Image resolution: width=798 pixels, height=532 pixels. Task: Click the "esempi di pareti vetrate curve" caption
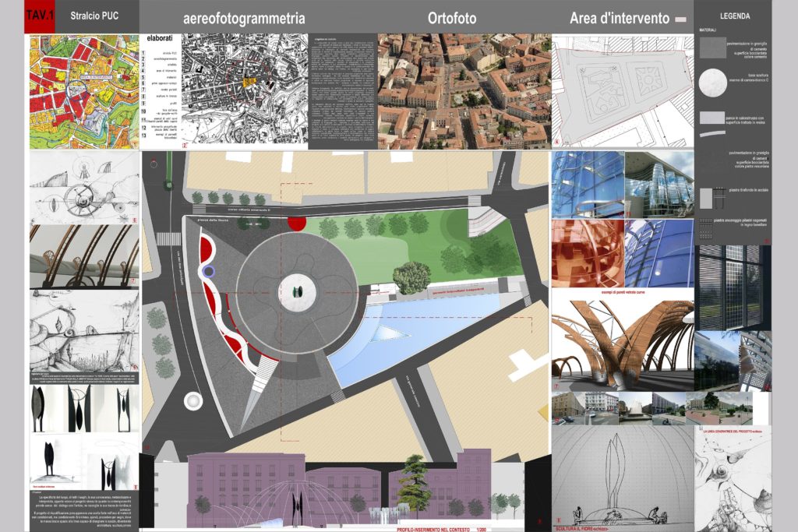click(623, 294)
